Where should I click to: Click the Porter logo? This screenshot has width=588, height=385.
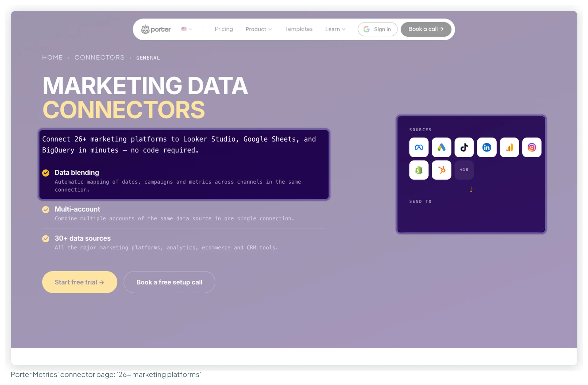pyautogui.click(x=156, y=29)
